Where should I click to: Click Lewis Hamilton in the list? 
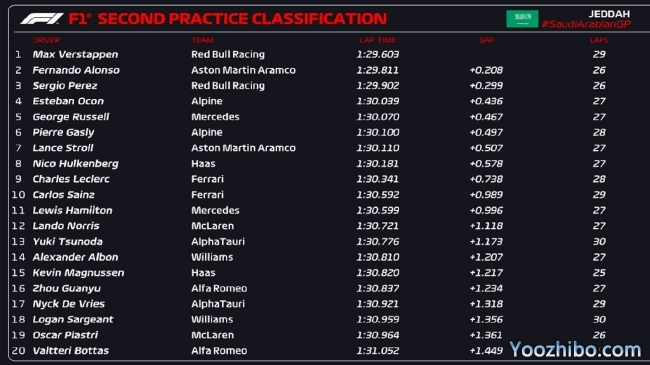(72, 210)
